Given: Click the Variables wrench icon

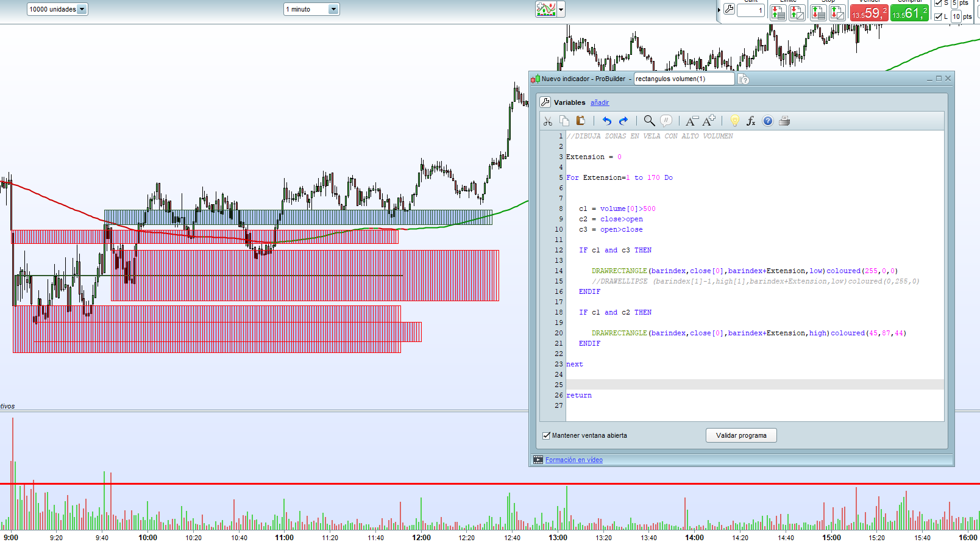Looking at the screenshot, I should point(545,102).
